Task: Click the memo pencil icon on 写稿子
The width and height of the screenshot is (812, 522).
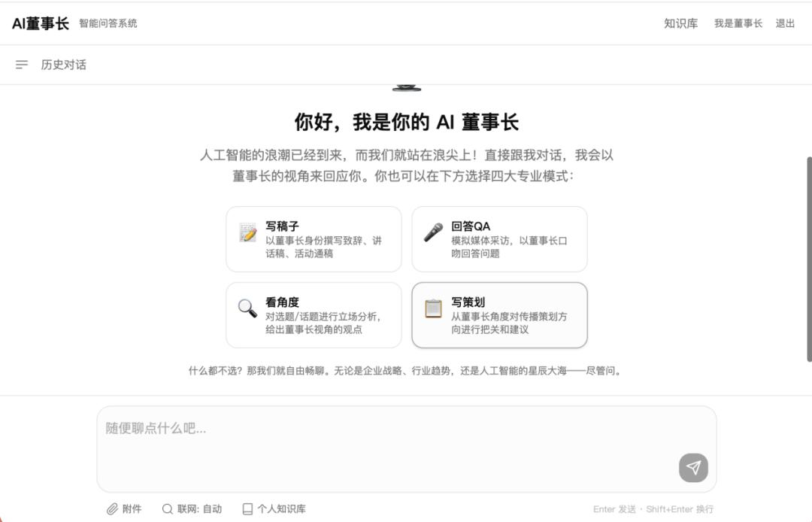Action: point(248,232)
